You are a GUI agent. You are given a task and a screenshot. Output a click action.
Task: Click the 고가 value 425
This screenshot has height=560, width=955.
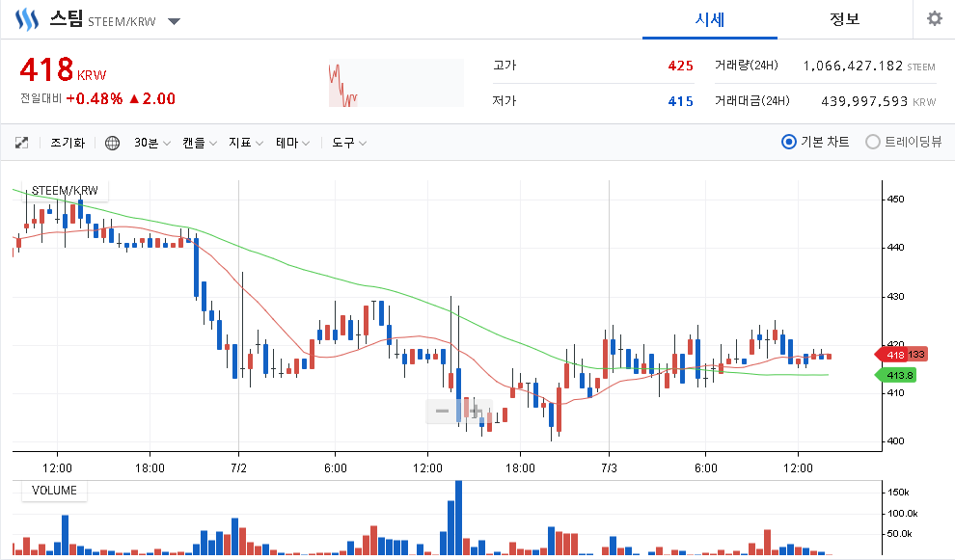[680, 66]
